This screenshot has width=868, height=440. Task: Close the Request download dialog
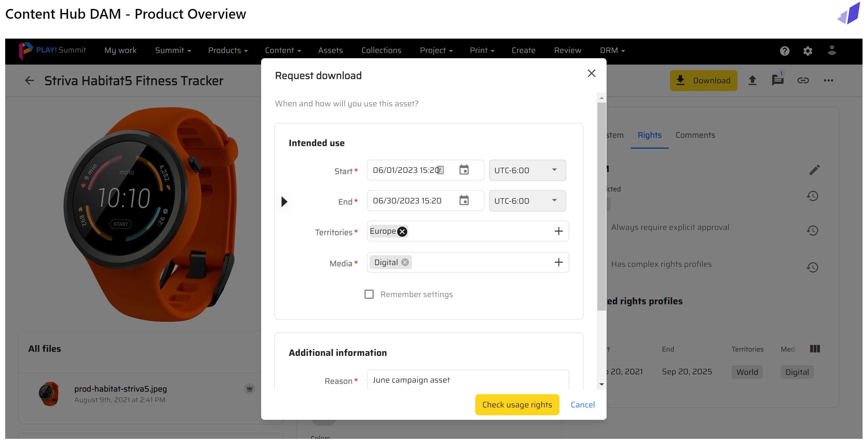pos(591,73)
